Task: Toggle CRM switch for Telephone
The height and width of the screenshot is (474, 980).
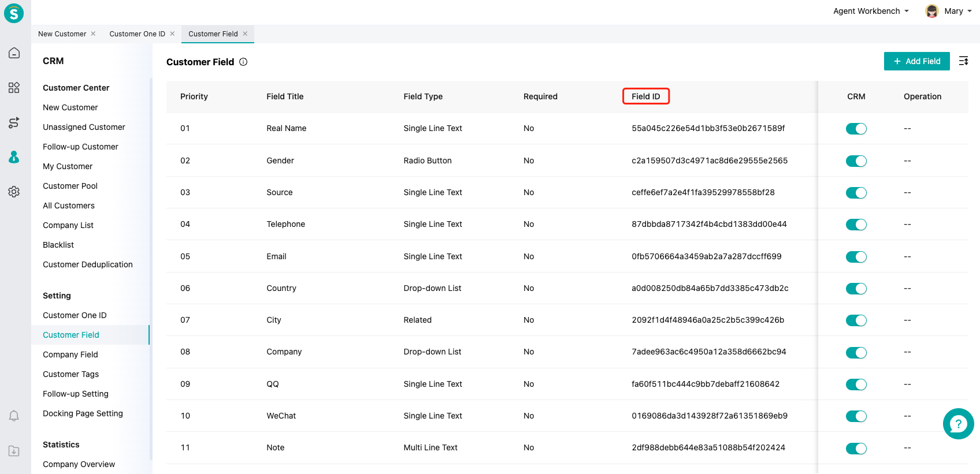Action: [x=856, y=225]
